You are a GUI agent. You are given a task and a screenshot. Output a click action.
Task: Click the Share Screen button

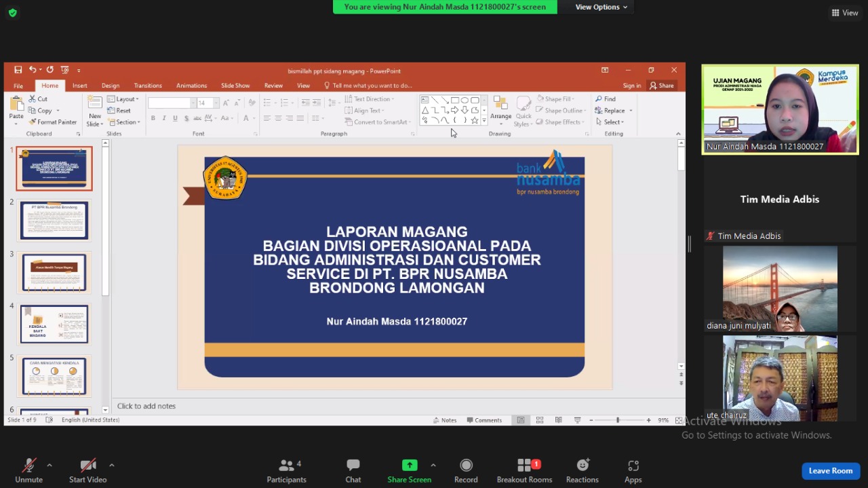tap(410, 471)
